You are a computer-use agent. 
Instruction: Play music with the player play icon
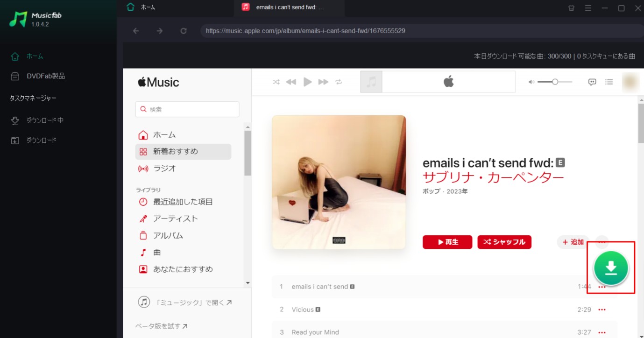307,82
